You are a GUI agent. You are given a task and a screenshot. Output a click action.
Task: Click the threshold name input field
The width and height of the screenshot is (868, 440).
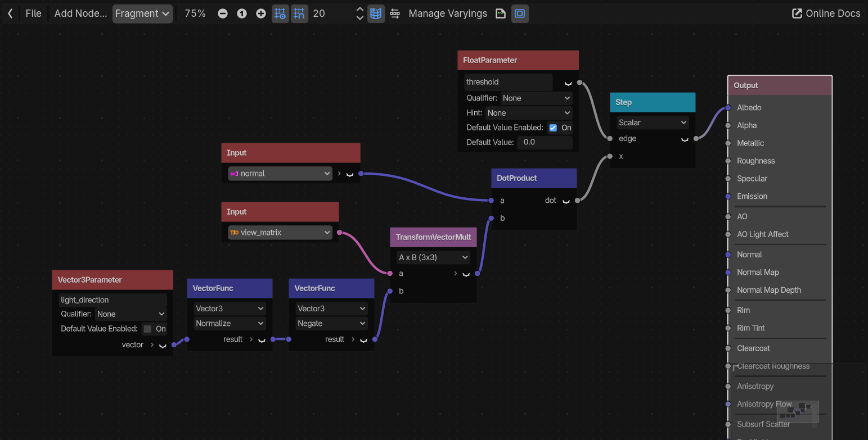point(509,82)
